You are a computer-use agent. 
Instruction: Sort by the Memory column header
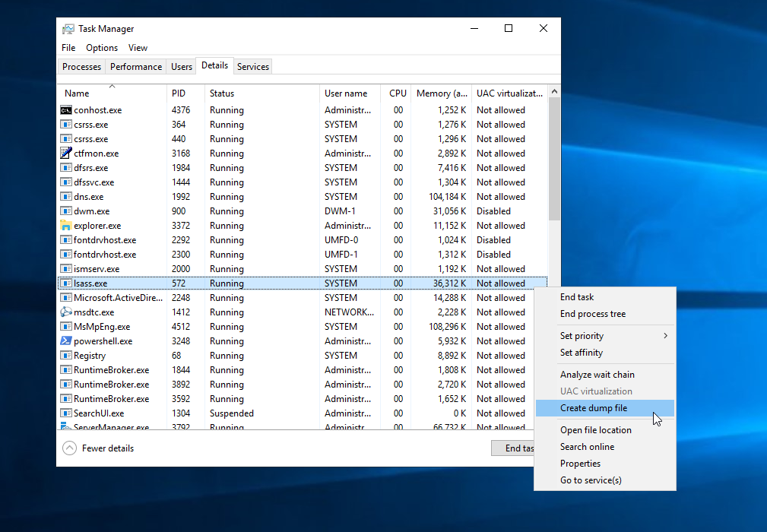(441, 93)
